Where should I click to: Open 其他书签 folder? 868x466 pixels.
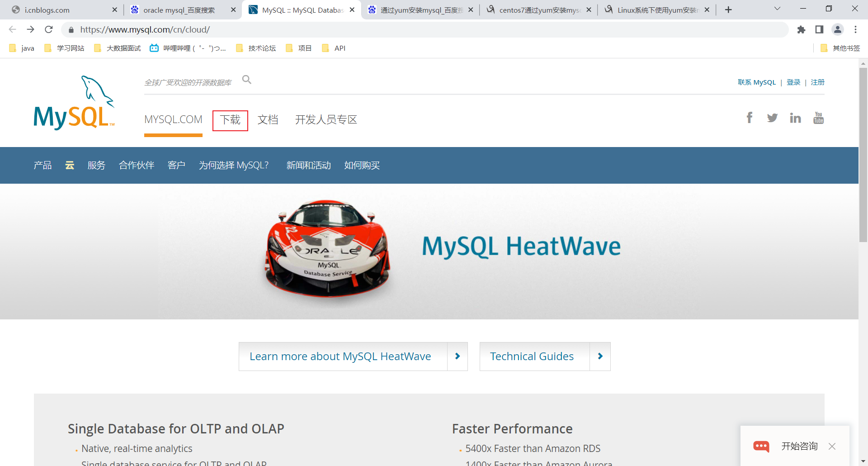[840, 48]
